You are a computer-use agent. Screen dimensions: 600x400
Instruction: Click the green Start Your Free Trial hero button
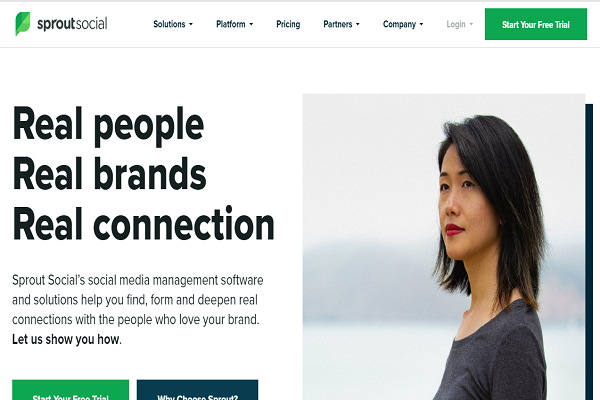[x=70, y=390]
